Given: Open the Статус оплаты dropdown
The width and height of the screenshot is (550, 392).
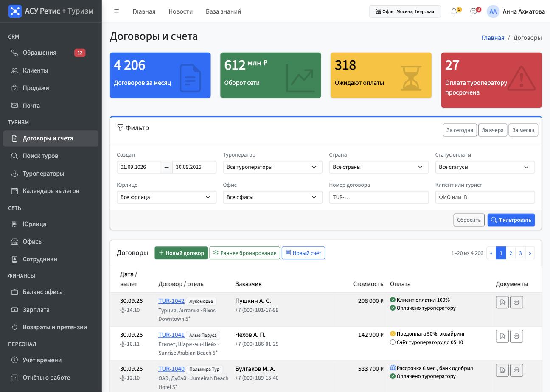Looking at the screenshot, I should coord(485,167).
